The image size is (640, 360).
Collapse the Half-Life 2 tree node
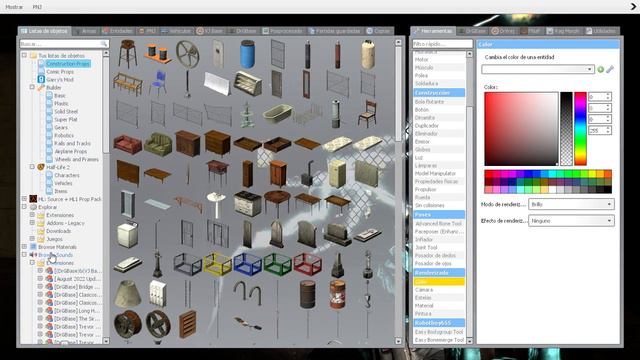32,167
